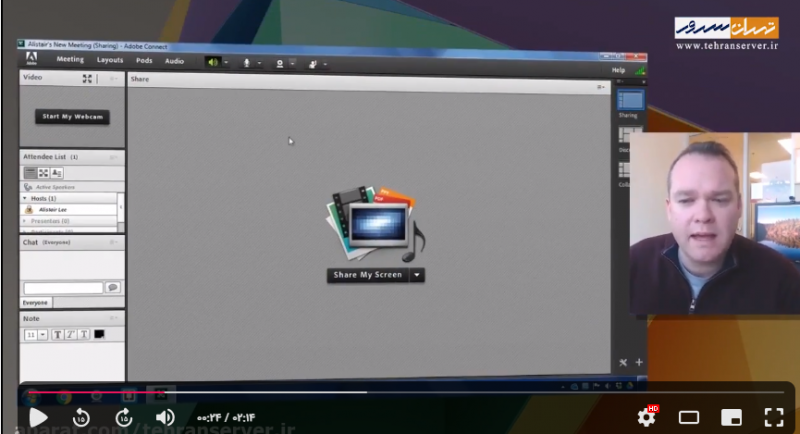This screenshot has width=800, height=434.
Task: Pick the black text color swatch
Action: tap(99, 334)
